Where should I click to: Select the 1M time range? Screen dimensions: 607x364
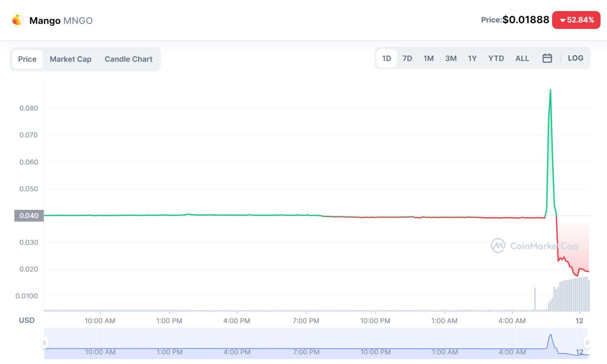click(428, 58)
